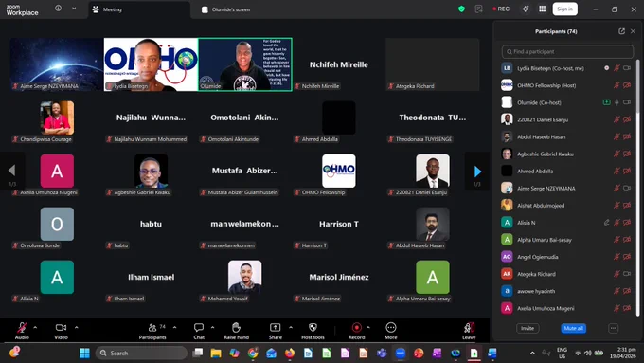Select Aishat Abdulmojeed in participants list
The width and height of the screenshot is (644, 363).
566,206
